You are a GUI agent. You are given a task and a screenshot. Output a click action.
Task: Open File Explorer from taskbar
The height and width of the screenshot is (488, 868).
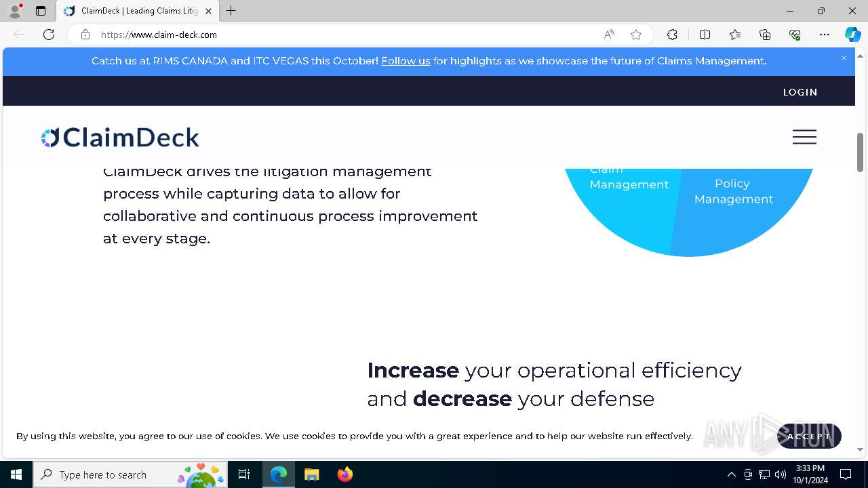click(x=312, y=474)
